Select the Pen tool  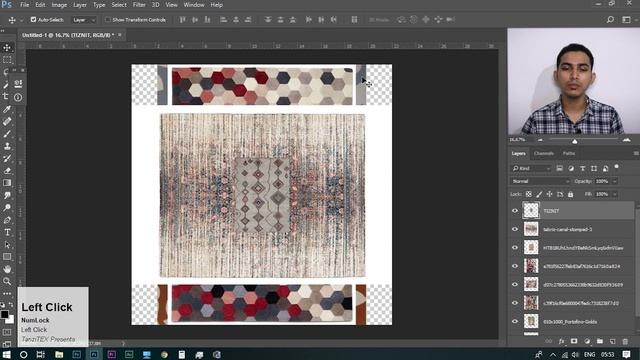(7, 220)
